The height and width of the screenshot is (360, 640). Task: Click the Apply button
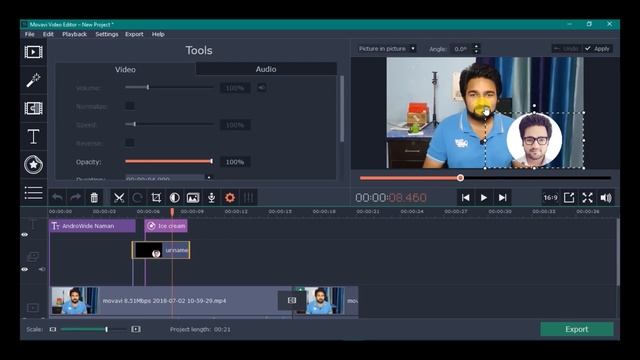click(x=598, y=49)
